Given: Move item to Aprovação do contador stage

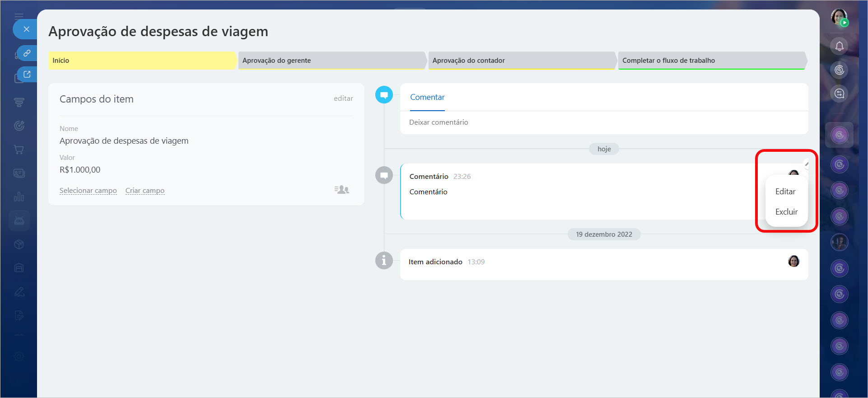Looking at the screenshot, I should pyautogui.click(x=522, y=61).
